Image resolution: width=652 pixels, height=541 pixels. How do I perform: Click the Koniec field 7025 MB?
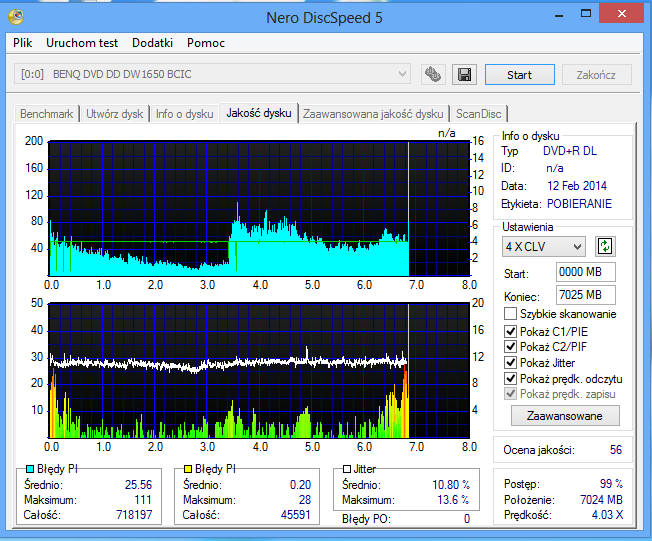tap(585, 295)
